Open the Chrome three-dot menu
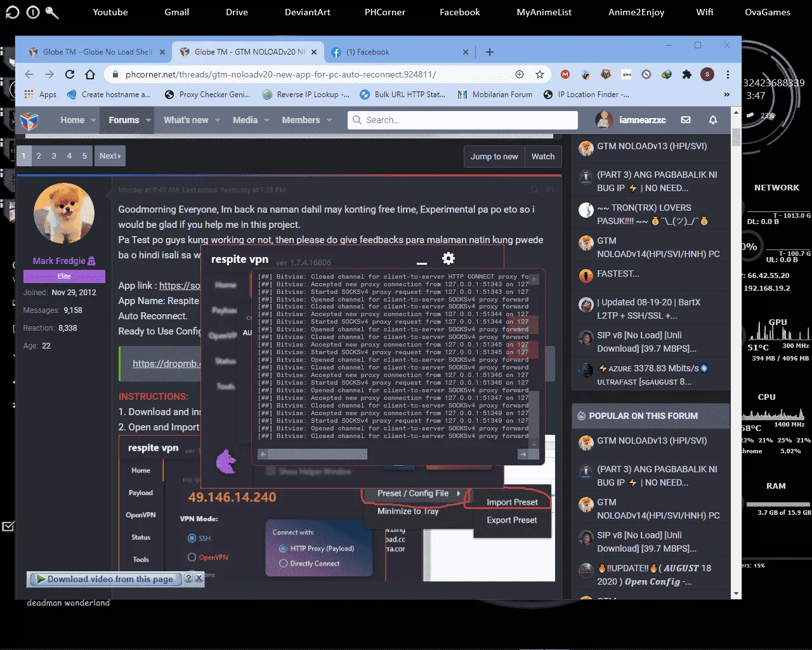Screen dimensions: 812x650 coord(728,74)
